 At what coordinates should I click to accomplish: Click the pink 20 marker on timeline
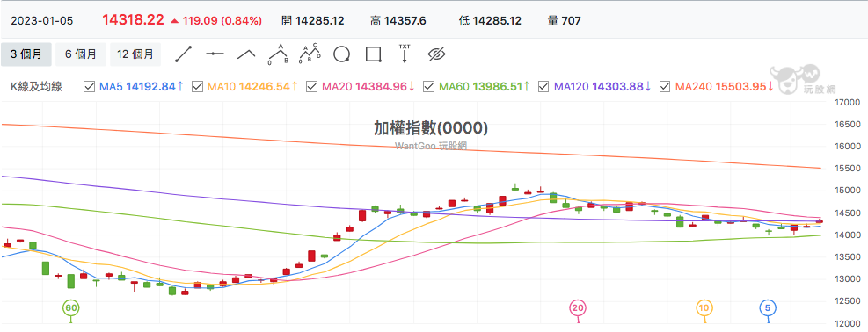tap(578, 307)
